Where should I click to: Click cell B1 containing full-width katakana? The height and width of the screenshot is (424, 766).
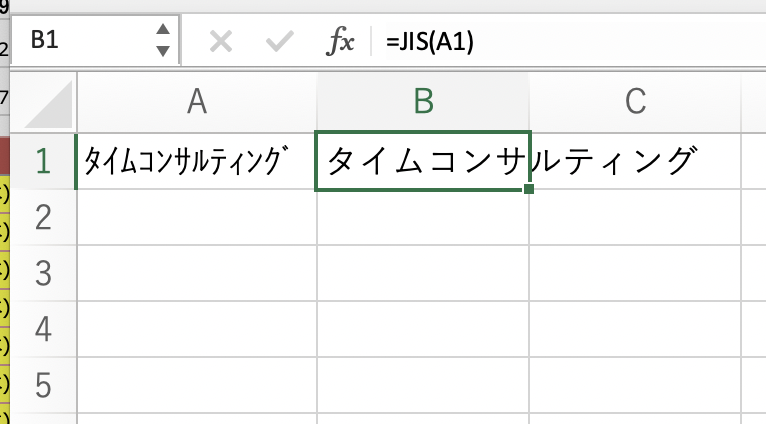[423, 160]
